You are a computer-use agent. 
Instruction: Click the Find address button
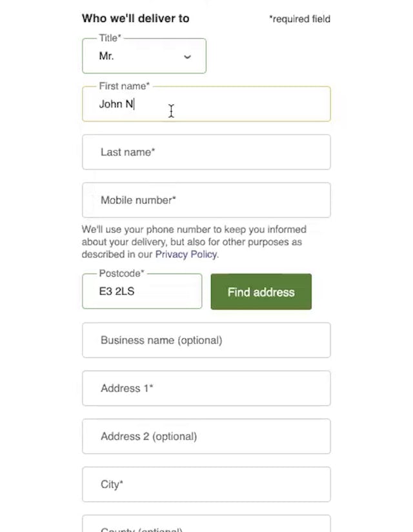tap(261, 291)
